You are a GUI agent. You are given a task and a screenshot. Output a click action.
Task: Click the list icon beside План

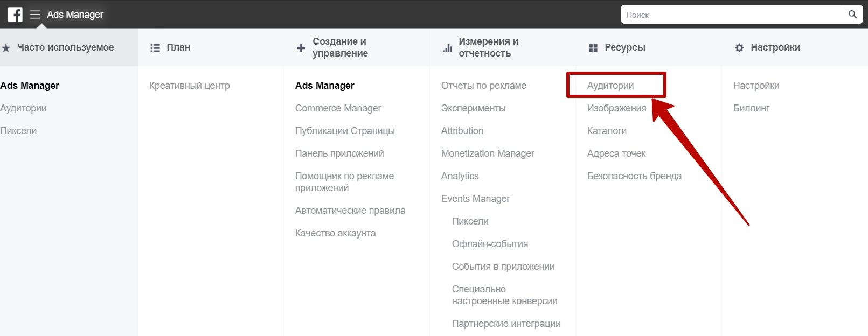tap(155, 48)
